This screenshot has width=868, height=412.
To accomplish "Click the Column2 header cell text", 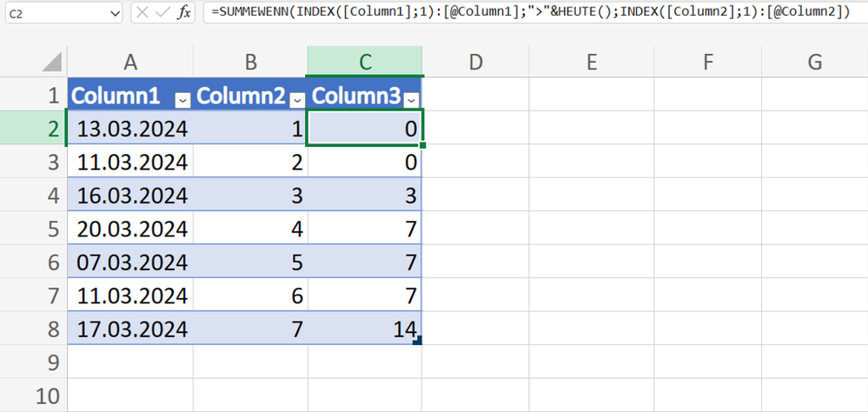I will [242, 96].
